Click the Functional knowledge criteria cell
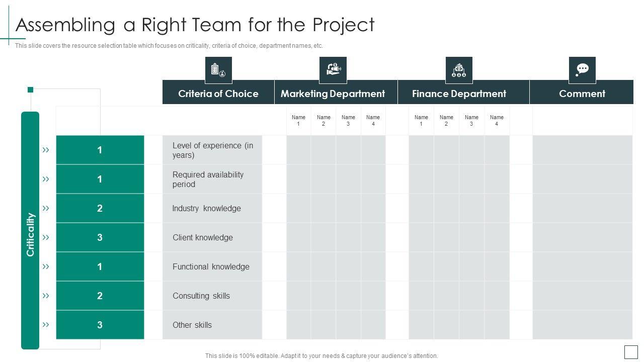This screenshot has width=644, height=362. pos(212,266)
